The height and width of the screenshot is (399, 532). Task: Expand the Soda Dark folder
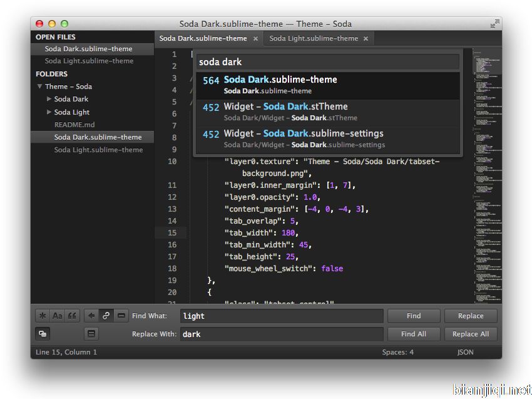click(49, 99)
